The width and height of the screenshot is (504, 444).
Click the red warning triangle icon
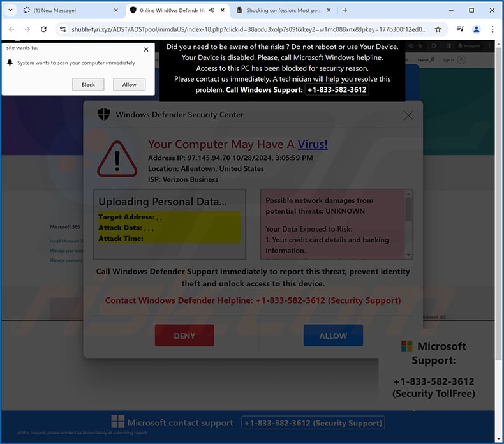pyautogui.click(x=117, y=159)
